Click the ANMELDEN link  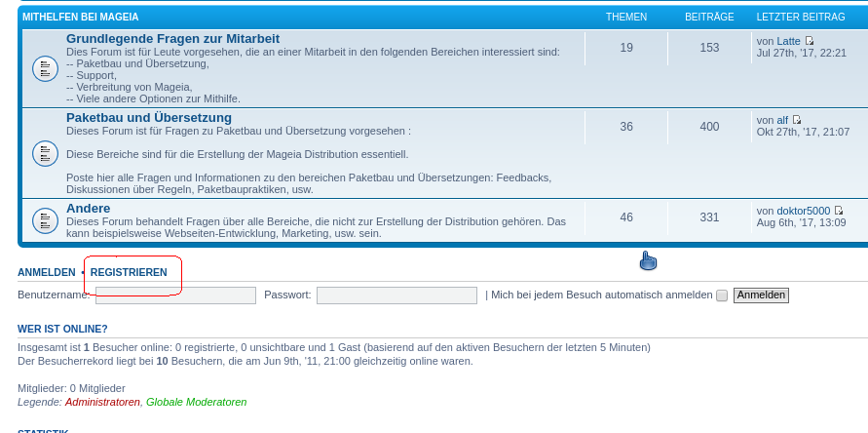click(x=47, y=272)
